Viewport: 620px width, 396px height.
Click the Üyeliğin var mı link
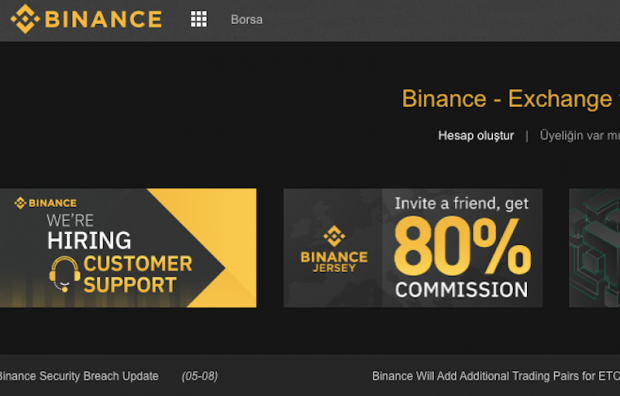point(580,136)
